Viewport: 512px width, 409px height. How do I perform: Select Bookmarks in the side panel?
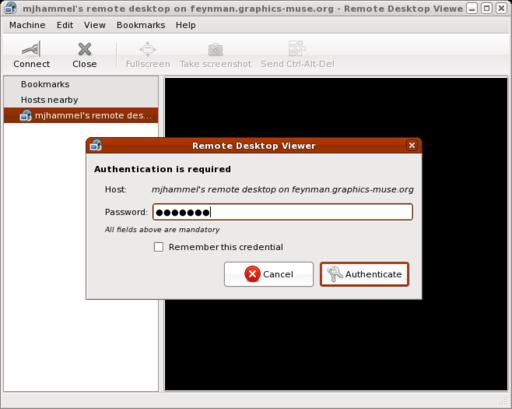pyautogui.click(x=45, y=84)
